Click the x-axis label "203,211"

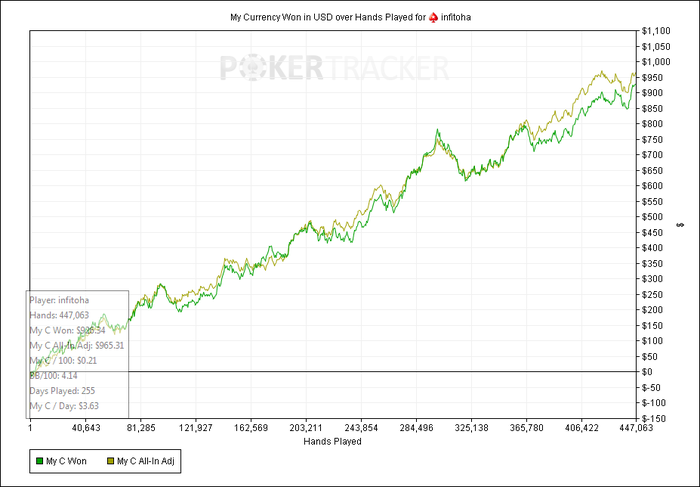point(306,428)
